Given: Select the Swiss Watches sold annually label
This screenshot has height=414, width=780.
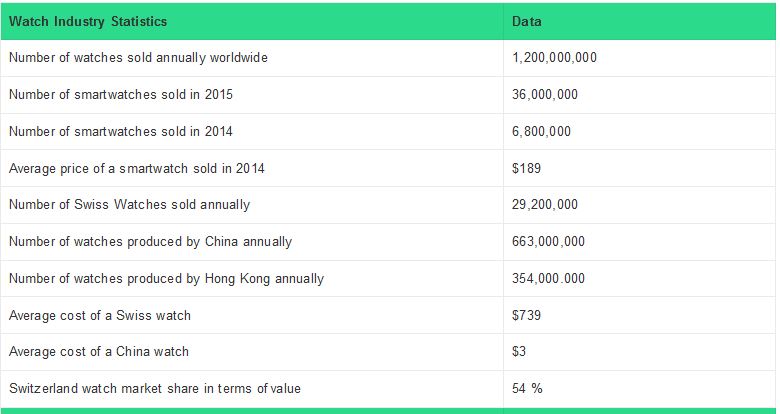Looking at the screenshot, I should point(129,205).
